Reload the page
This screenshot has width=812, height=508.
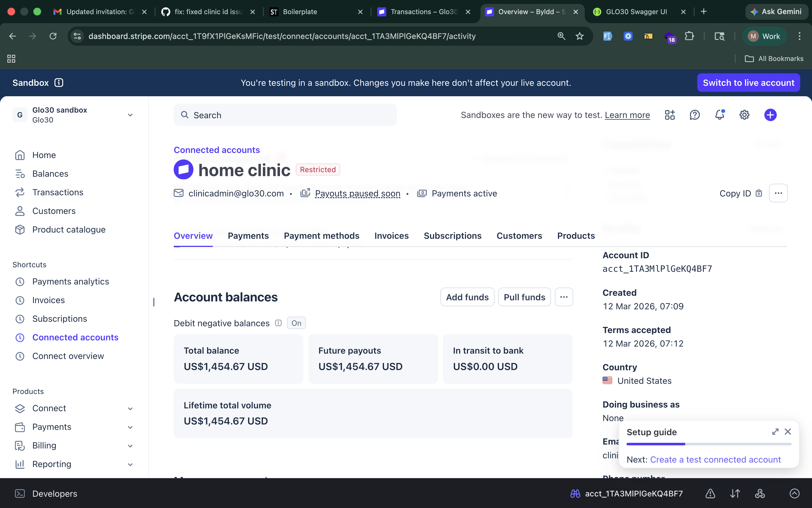(53, 36)
